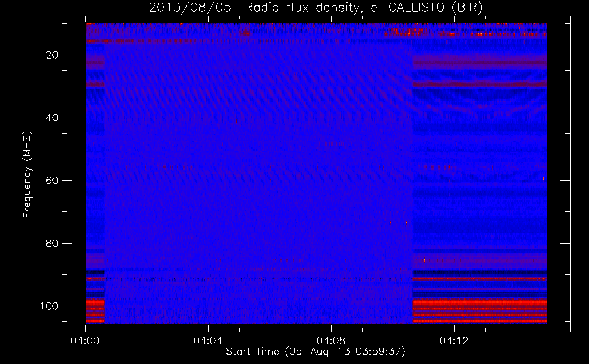Click the '04:00' time tick label
The image size is (589, 364).
85,341
